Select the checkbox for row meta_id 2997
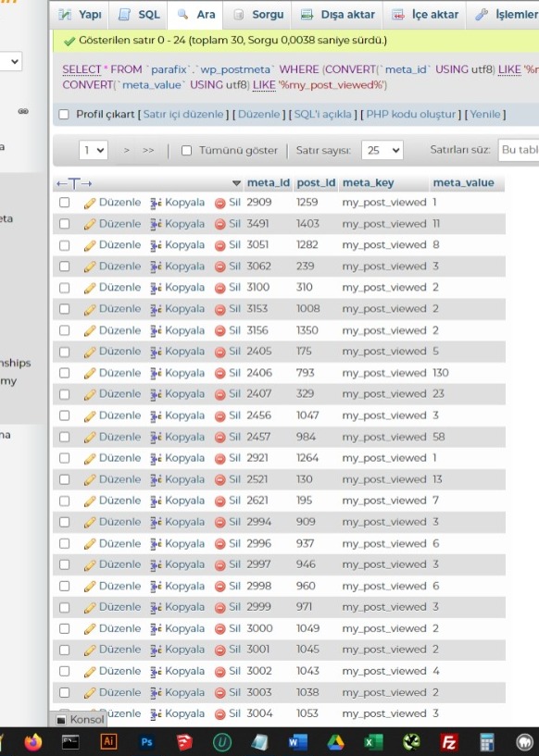Screen dimensions: 539x756 (x=64, y=565)
